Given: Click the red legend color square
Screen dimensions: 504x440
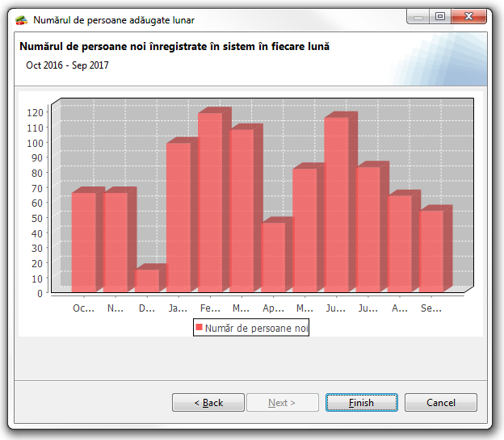Looking at the screenshot, I should (199, 328).
